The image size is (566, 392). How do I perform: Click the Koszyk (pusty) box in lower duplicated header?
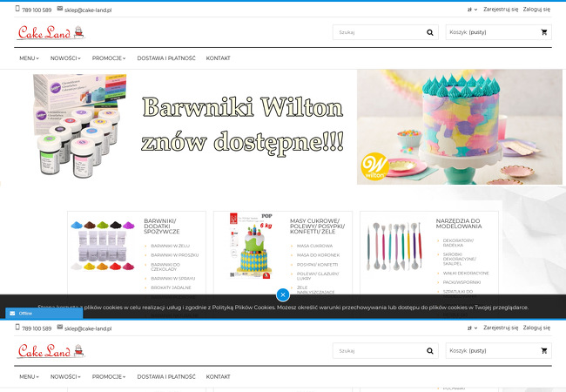tap(498, 350)
